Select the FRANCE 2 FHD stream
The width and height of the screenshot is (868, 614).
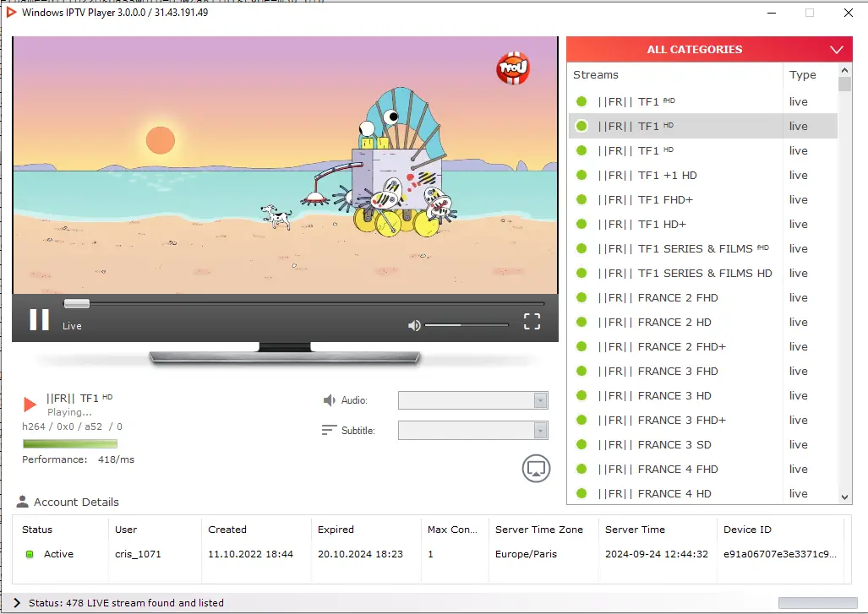(x=703, y=297)
